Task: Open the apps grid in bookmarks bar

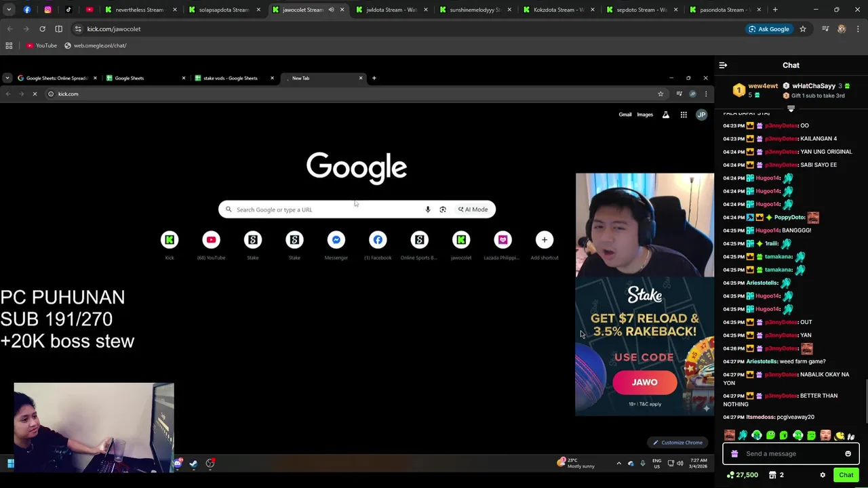Action: pyautogui.click(x=9, y=45)
